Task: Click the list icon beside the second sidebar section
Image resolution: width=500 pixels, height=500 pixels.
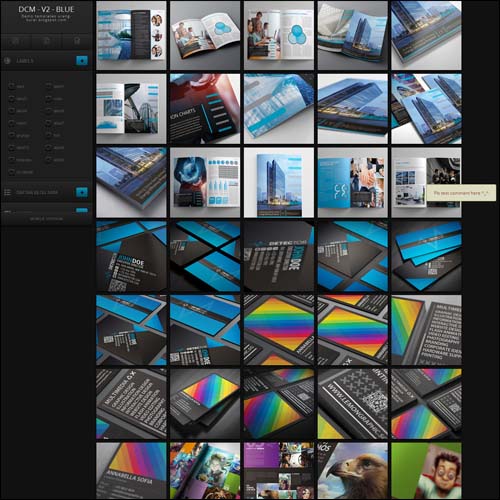Action: click(7, 192)
